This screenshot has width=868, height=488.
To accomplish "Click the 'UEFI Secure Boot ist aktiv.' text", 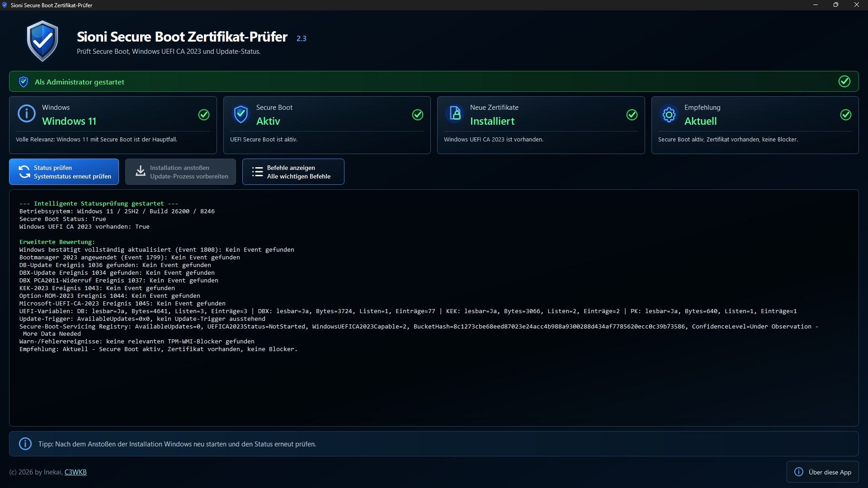I will [264, 140].
